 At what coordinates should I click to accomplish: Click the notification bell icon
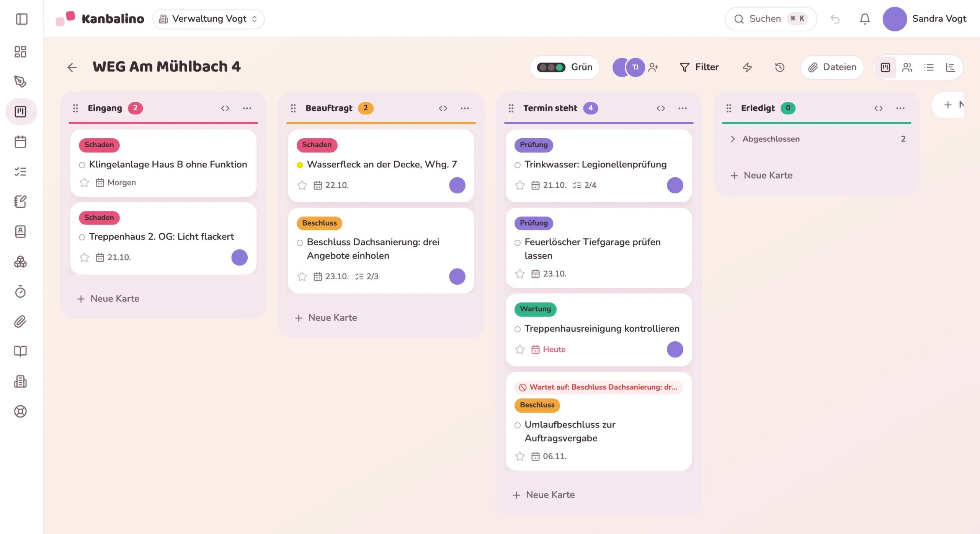point(865,19)
